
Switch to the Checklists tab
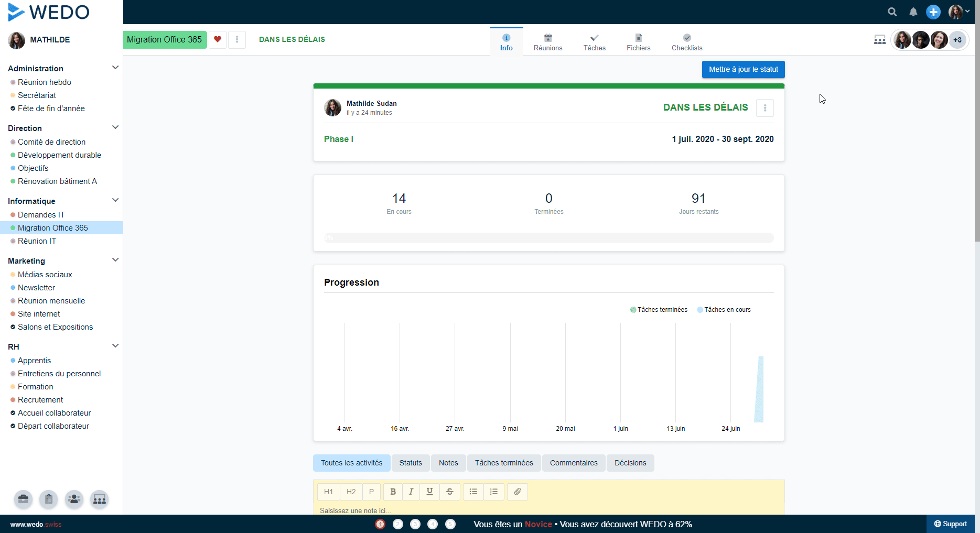pyautogui.click(x=687, y=42)
